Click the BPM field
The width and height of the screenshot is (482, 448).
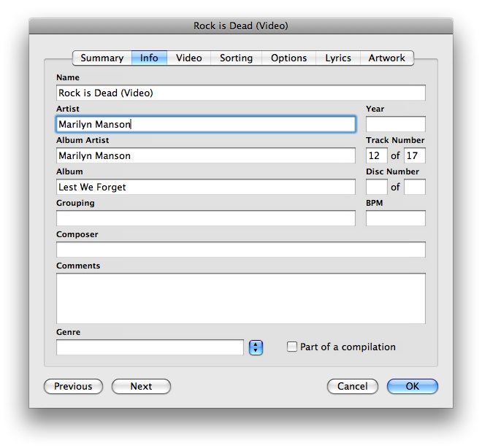tap(396, 218)
